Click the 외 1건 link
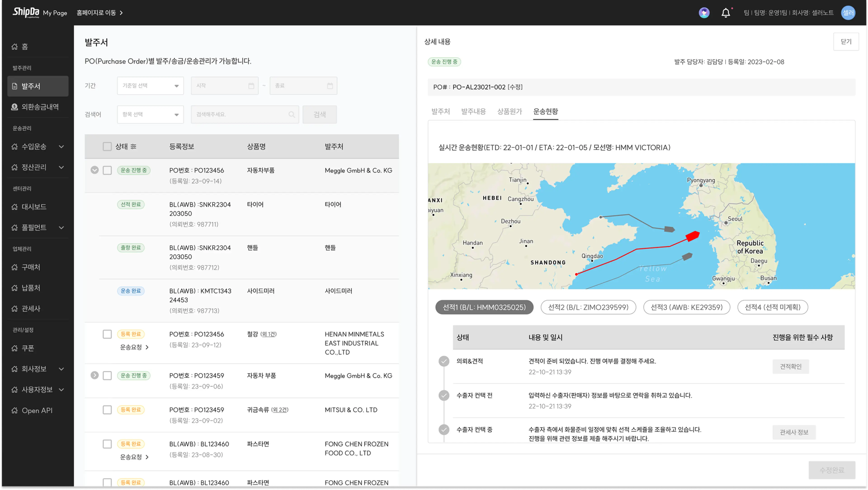 tap(269, 334)
